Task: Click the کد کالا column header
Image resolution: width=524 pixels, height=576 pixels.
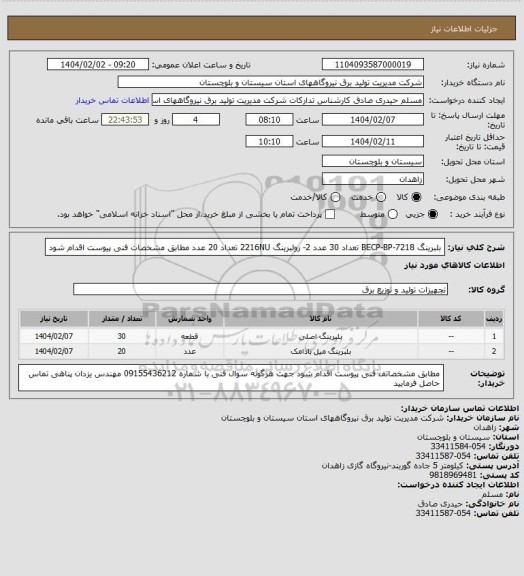Action: click(451, 319)
